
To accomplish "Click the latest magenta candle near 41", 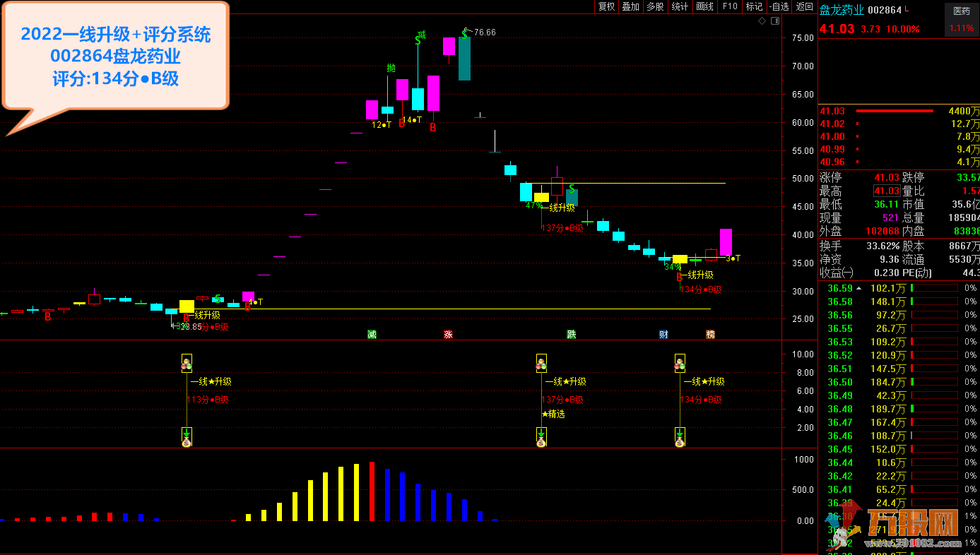I will [x=726, y=242].
